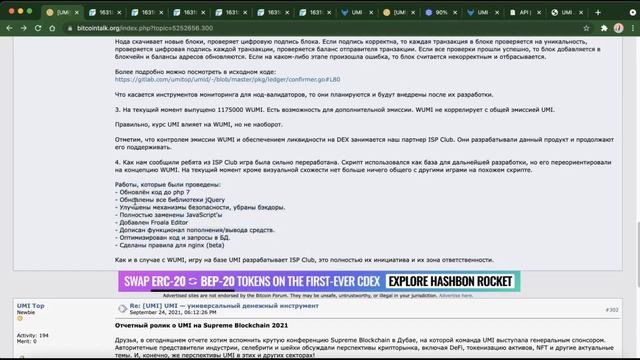This screenshot has width=640, height=360.
Task: Close the active [UMI bitcointalk tab
Action: (x=76, y=13)
